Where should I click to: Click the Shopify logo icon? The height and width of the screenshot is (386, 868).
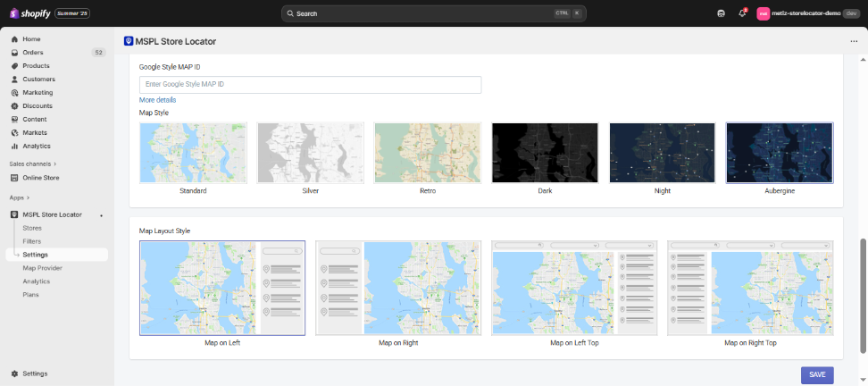pos(14,13)
